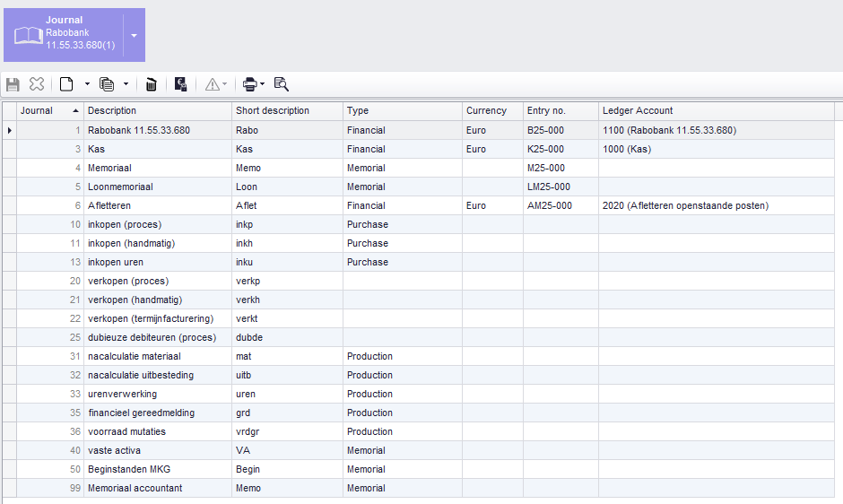
Task: Select the Memoriaal description row 4
Action: click(x=158, y=168)
